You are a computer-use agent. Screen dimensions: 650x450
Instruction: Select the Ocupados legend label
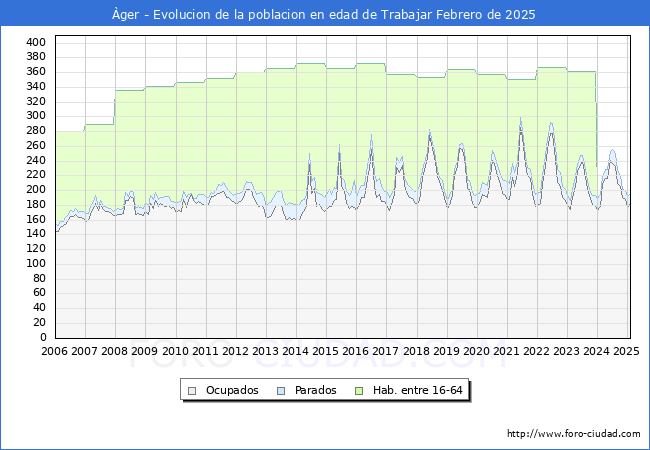[x=232, y=390]
